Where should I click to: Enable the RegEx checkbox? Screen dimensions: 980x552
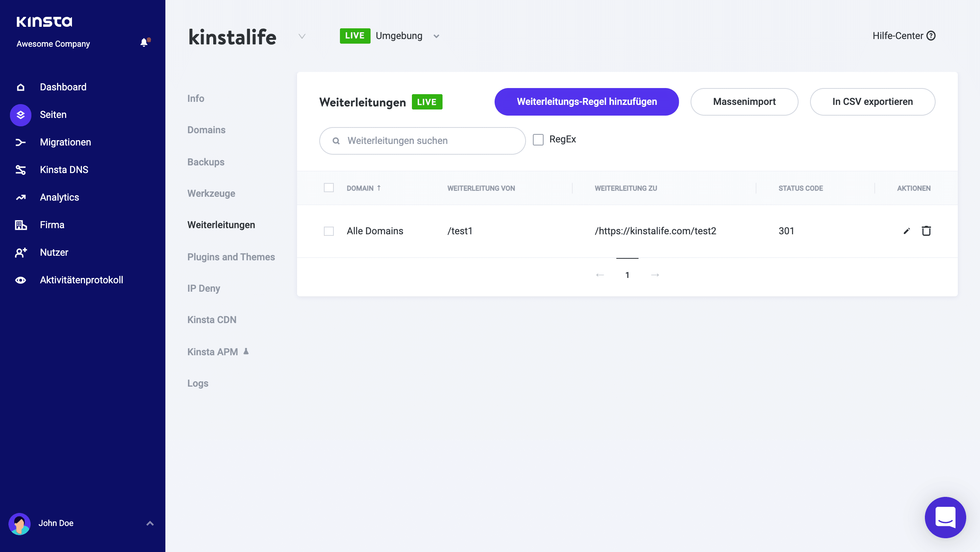click(x=539, y=140)
